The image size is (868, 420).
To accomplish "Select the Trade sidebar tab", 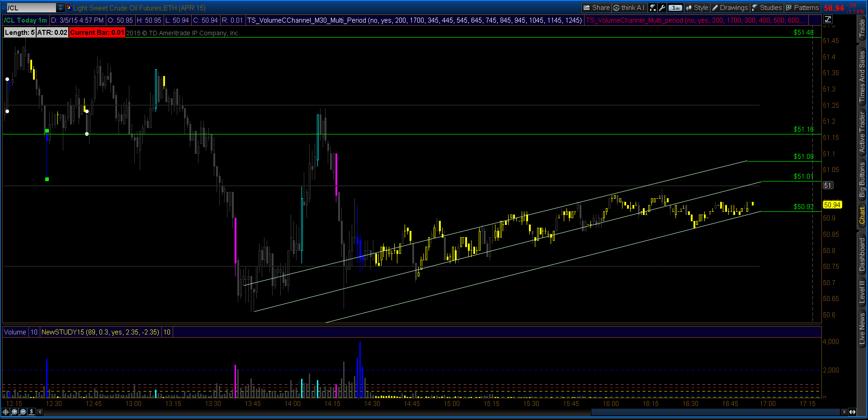I will tap(862, 28).
